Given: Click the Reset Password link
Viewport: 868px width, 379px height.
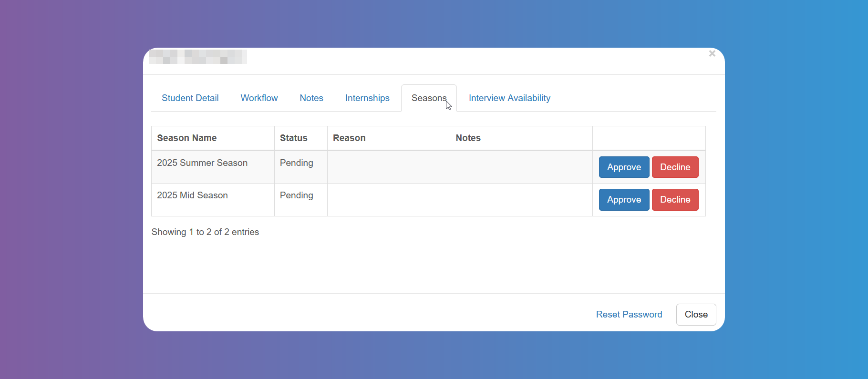Looking at the screenshot, I should point(629,315).
